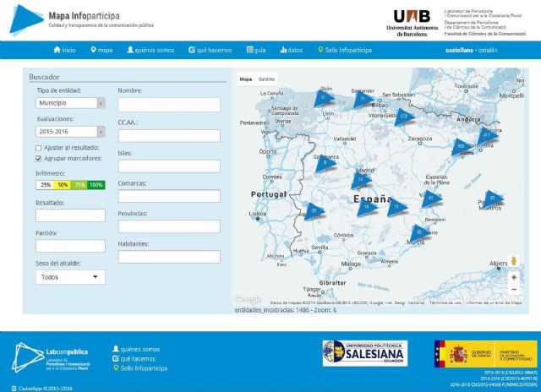Switch the map to Satélite view

tap(266, 79)
